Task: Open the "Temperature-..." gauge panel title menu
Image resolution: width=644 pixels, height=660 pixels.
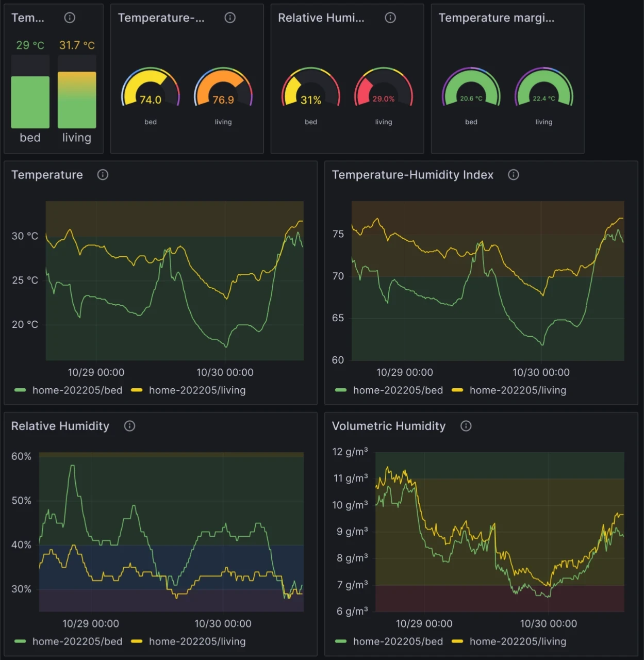Action: pos(161,18)
